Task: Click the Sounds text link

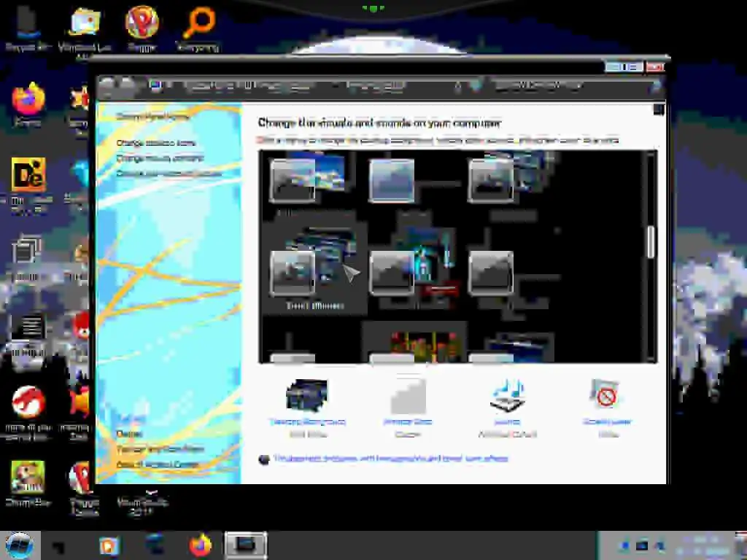Action: [x=507, y=421]
